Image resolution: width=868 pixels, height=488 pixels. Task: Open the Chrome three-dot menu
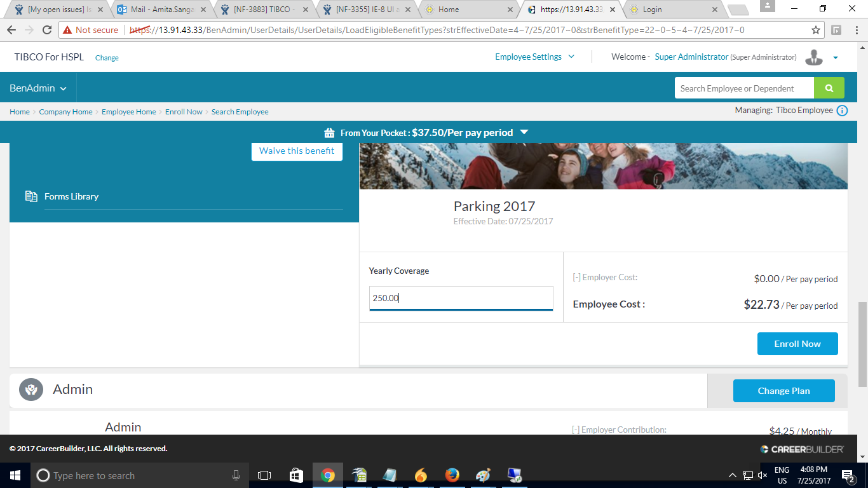tap(856, 30)
